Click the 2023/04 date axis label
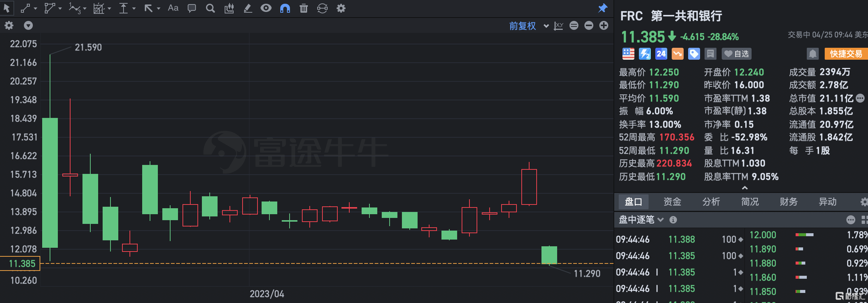 (267, 294)
